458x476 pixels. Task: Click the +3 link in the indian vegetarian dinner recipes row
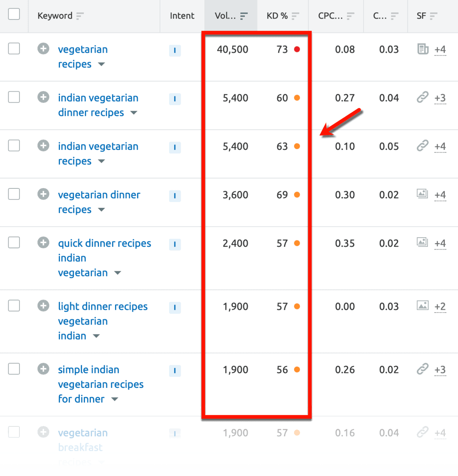(440, 98)
